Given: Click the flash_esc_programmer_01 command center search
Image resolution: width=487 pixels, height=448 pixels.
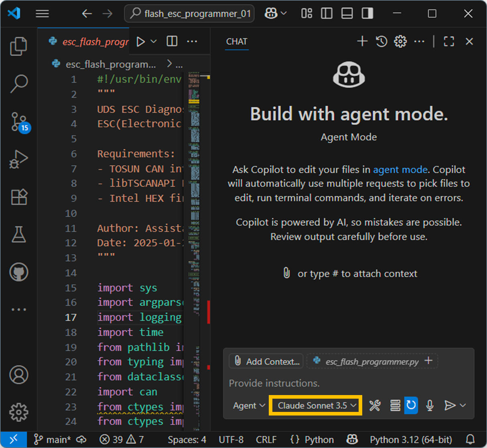Looking at the screenshot, I should tap(189, 14).
